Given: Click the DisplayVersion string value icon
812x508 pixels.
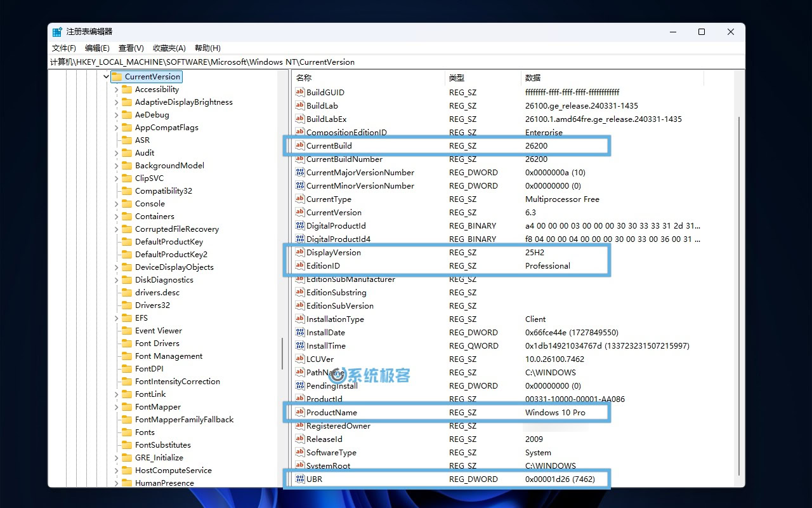Looking at the screenshot, I should click(x=301, y=252).
